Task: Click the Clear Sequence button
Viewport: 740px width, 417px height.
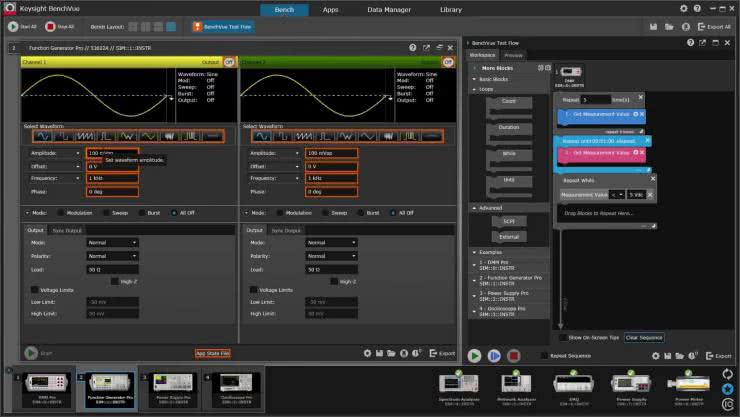Action: 644,337
